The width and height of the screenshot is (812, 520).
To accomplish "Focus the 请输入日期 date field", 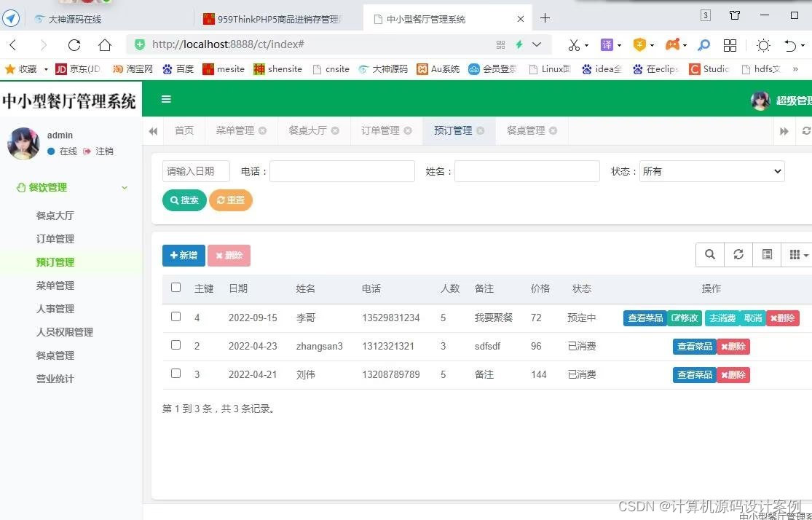I will point(196,171).
